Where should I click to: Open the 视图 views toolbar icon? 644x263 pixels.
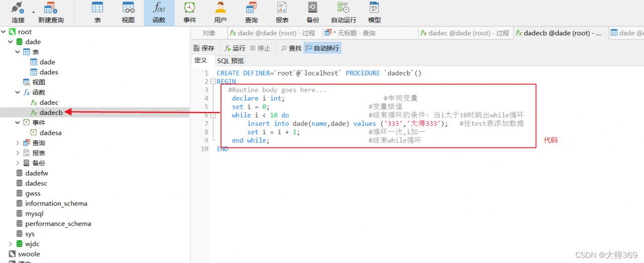[128, 13]
